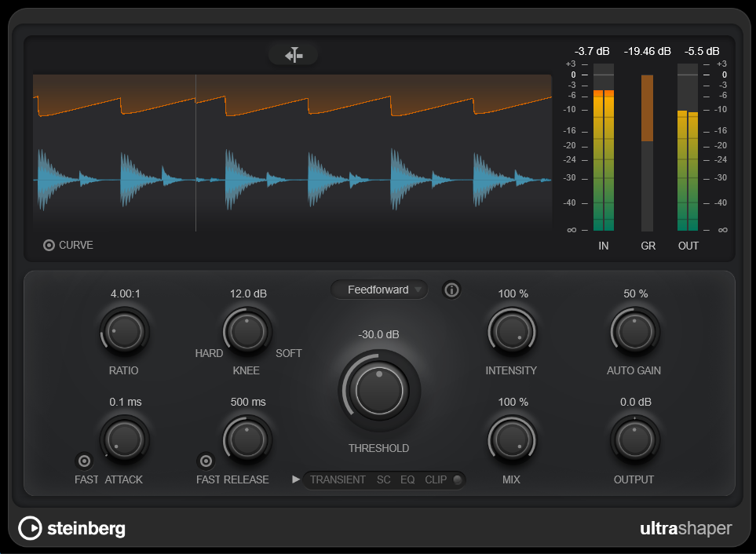Click the THRESHOLD knob
Viewport: 756px width, 554px height.
click(x=379, y=391)
